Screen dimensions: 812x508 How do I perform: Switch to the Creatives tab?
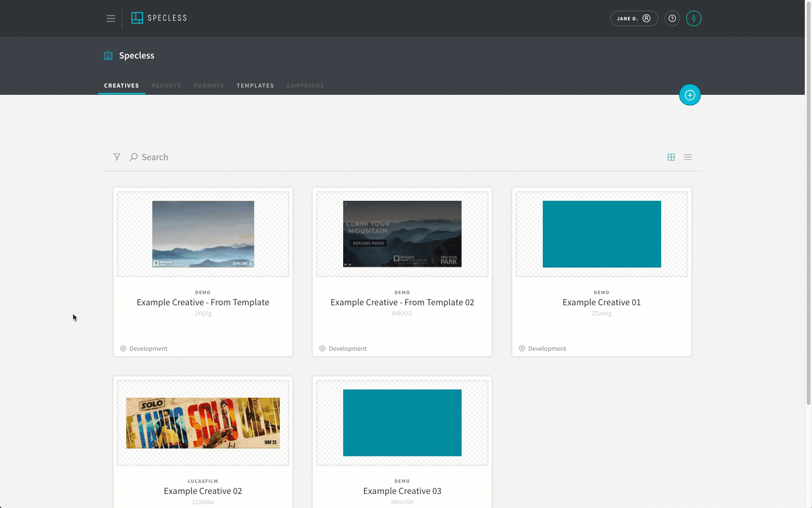click(121, 86)
